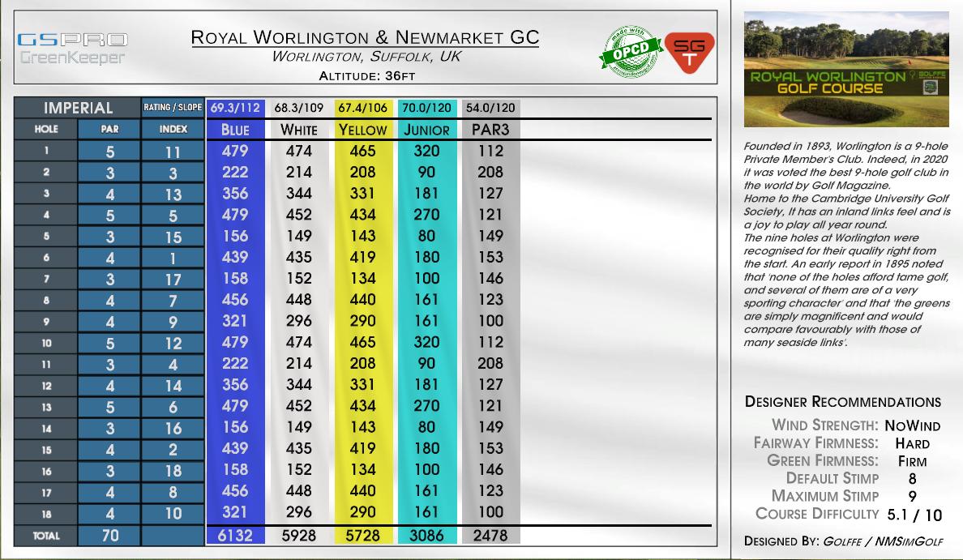Click total par value 70
This screenshot has width=963, height=560.
(109, 536)
